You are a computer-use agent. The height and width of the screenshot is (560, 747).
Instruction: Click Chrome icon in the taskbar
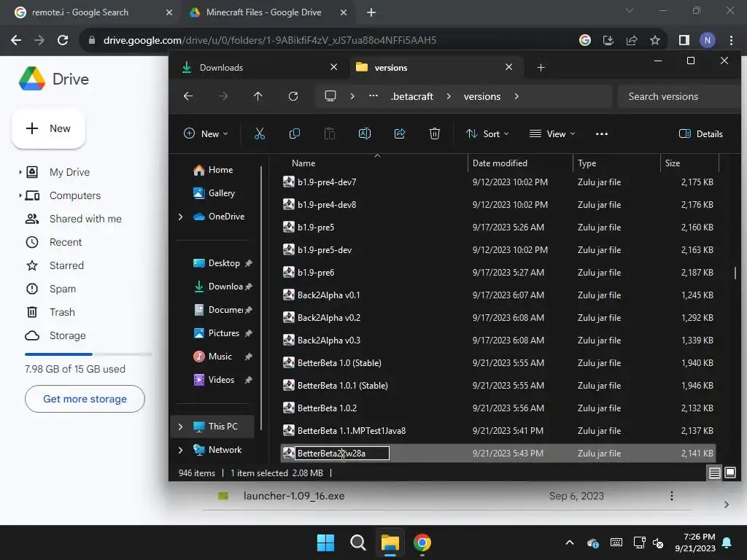[x=422, y=542]
